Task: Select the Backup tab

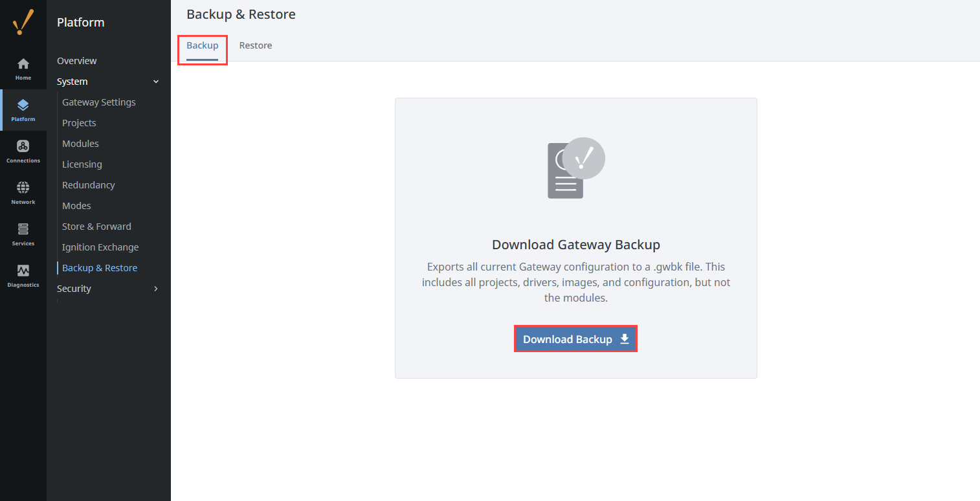Action: click(202, 45)
